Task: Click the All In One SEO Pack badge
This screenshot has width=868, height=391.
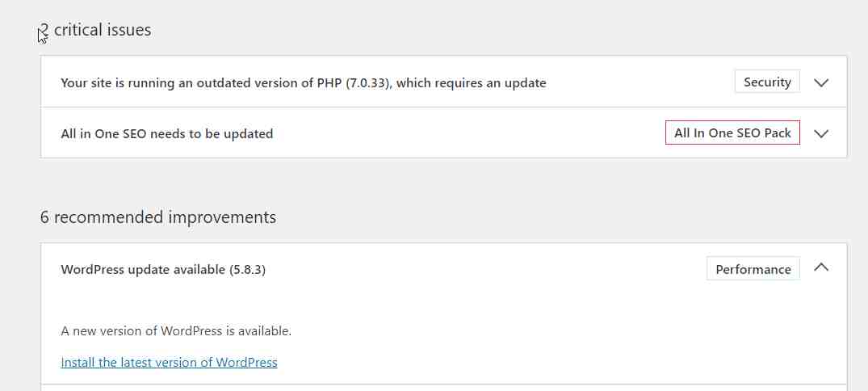Action: point(732,133)
